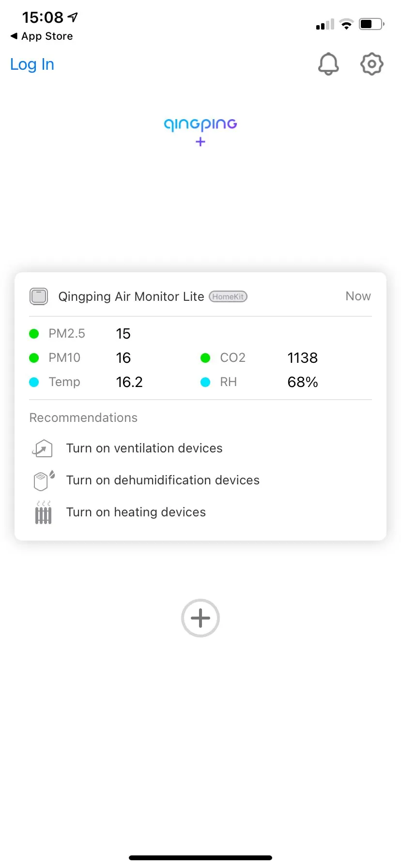Image resolution: width=401 pixels, height=868 pixels.
Task: Tap the Wi-Fi status icon
Action: point(346,24)
